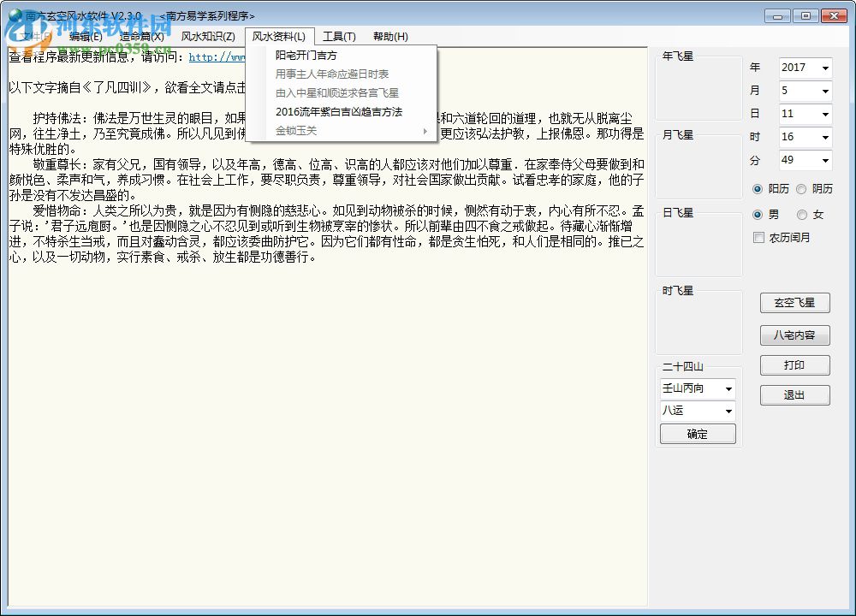The width and height of the screenshot is (856, 616).
Task: Open the 编辑 menu
Action: pos(86,36)
